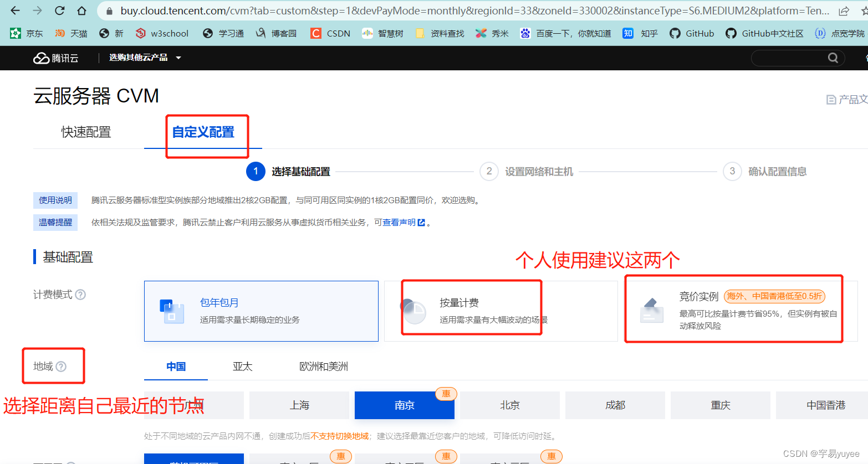Select the 成都 region
The height and width of the screenshot is (464, 868).
click(x=615, y=405)
